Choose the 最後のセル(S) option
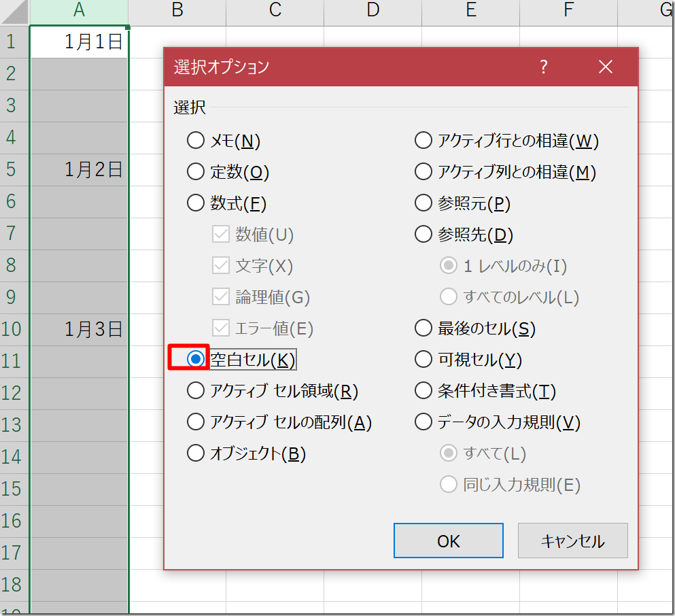The height and width of the screenshot is (616, 675). point(423,328)
